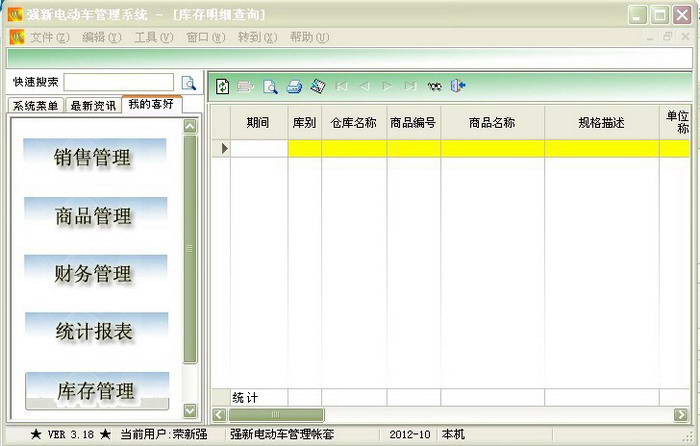Open the 文件 menu

50,38
